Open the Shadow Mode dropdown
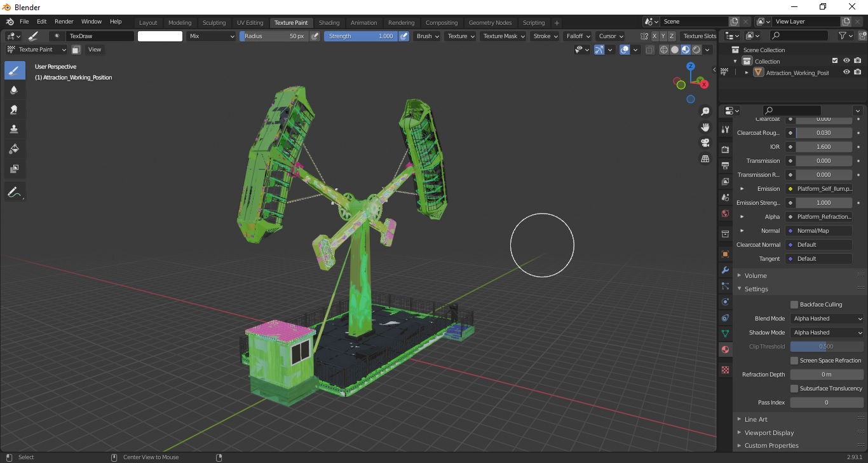 point(827,333)
